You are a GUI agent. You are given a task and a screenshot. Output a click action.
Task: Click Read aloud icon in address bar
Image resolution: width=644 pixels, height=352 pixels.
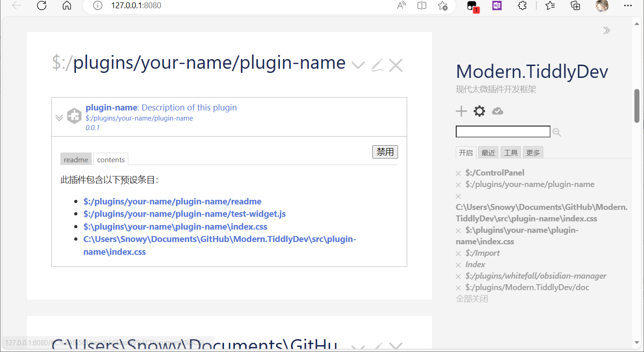(402, 5)
